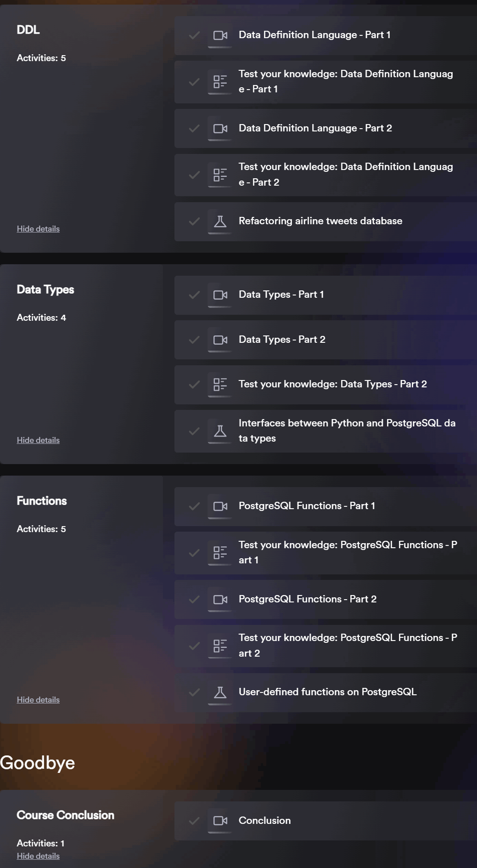The image size is (477, 868).
Task: Click quiz icon for Data Definition Language Part 2 test
Action: (x=220, y=175)
